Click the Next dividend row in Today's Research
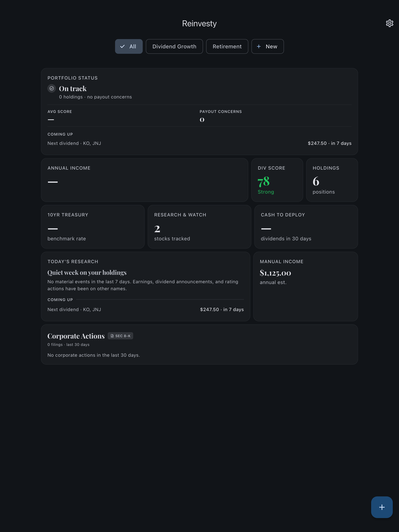 coord(146,309)
